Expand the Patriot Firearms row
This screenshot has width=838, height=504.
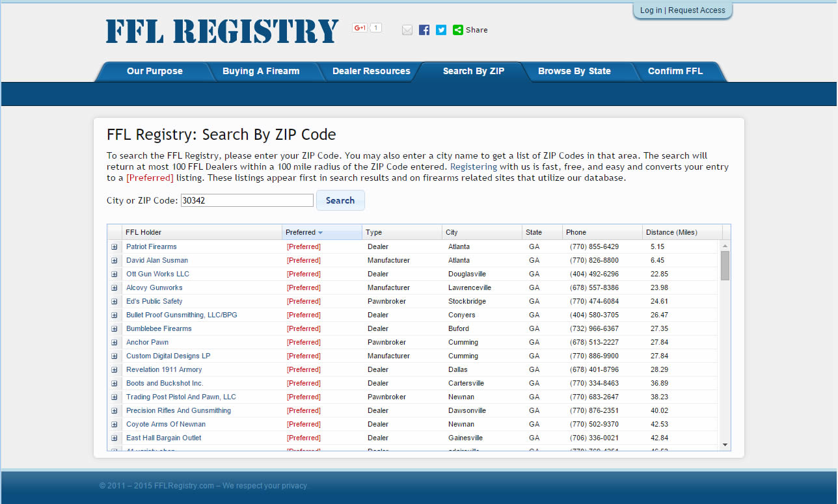pos(115,247)
